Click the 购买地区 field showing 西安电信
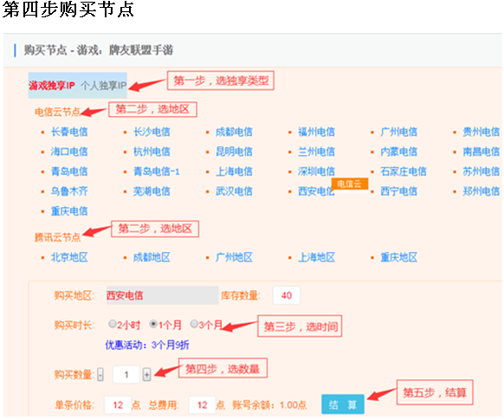The image size is (504, 420). click(x=162, y=295)
